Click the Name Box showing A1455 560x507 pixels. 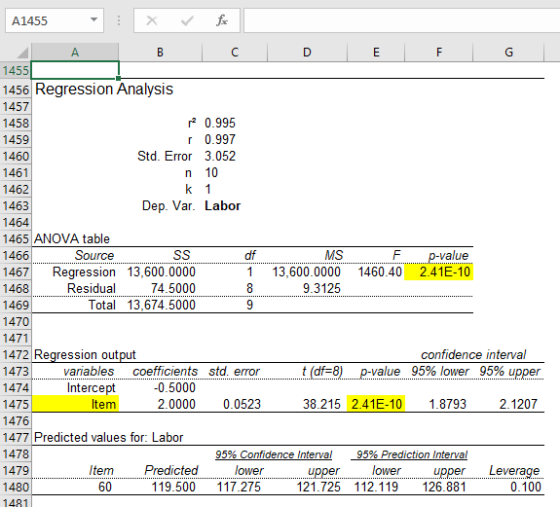coord(54,21)
